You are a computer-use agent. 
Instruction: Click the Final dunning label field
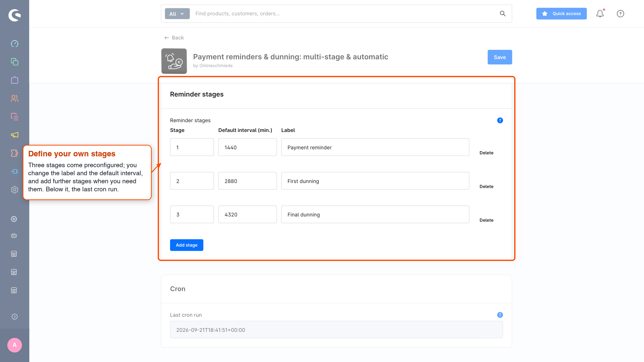[x=375, y=214]
